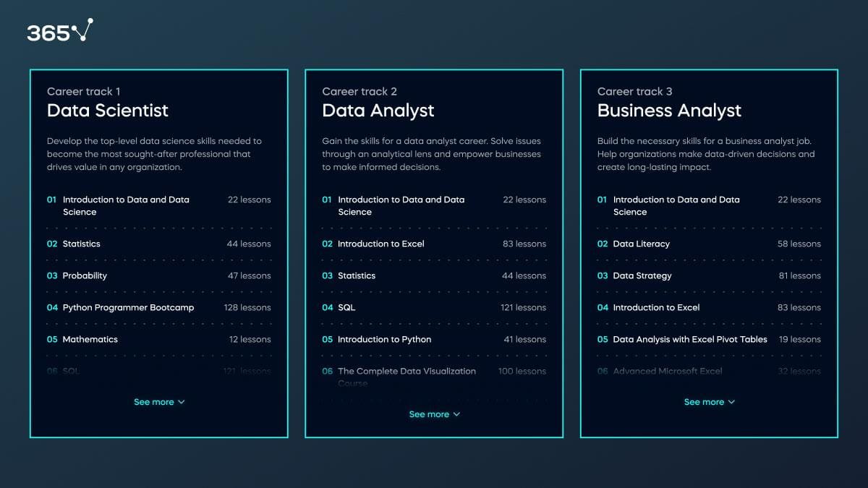Open Introduction to Excel in Data Analyst track

(x=381, y=244)
